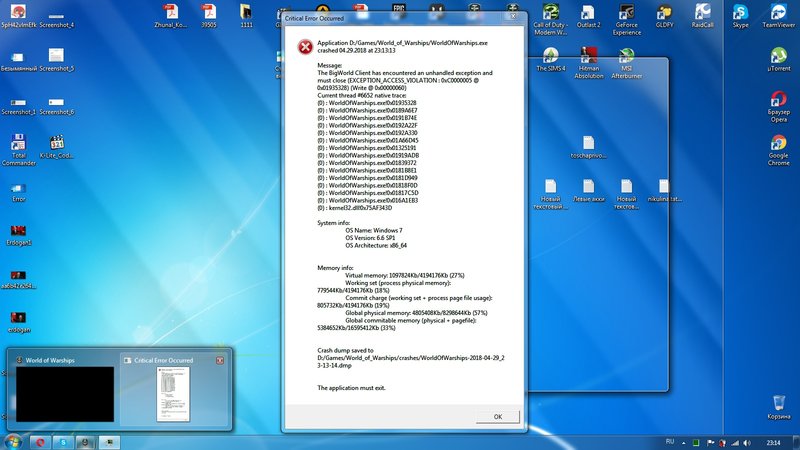Viewport: 800px width, 450px height.
Task: Click the kernel32.dll stack trace line
Action: point(355,208)
